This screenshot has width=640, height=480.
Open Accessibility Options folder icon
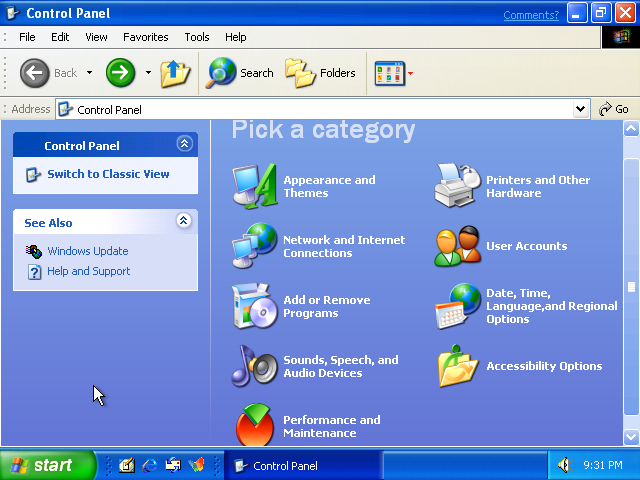[458, 366]
